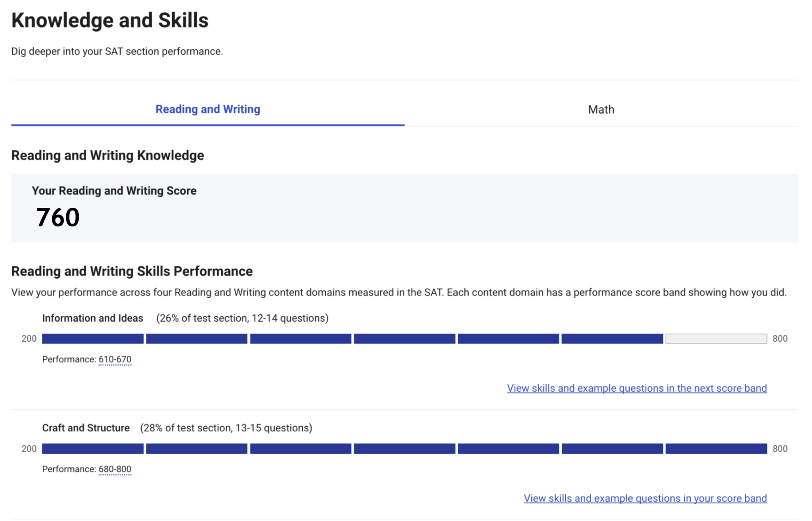Click the Reading and Writing Knowledge heading
This screenshot has height=521, width=812.
[x=107, y=155]
